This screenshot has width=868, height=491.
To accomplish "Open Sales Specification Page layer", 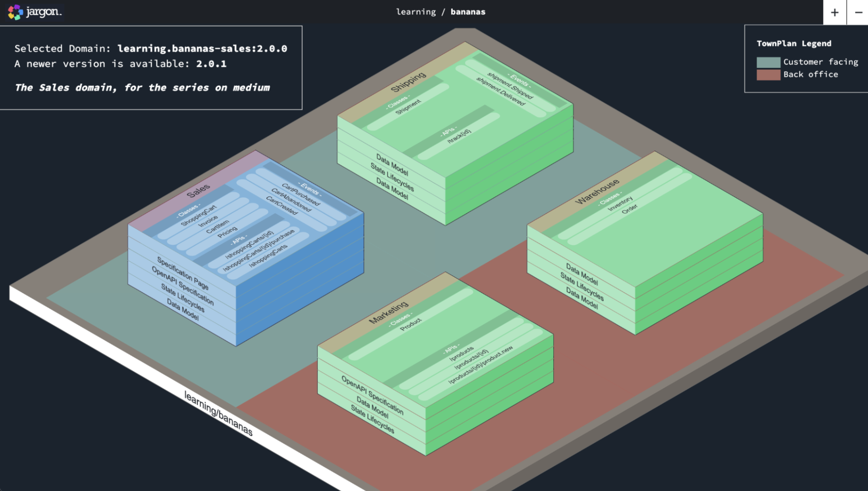I will tap(183, 273).
